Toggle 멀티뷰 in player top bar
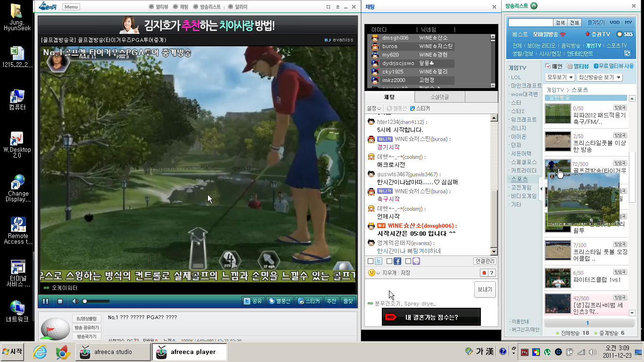Screen dimensions: 644x362 click(x=158, y=7)
